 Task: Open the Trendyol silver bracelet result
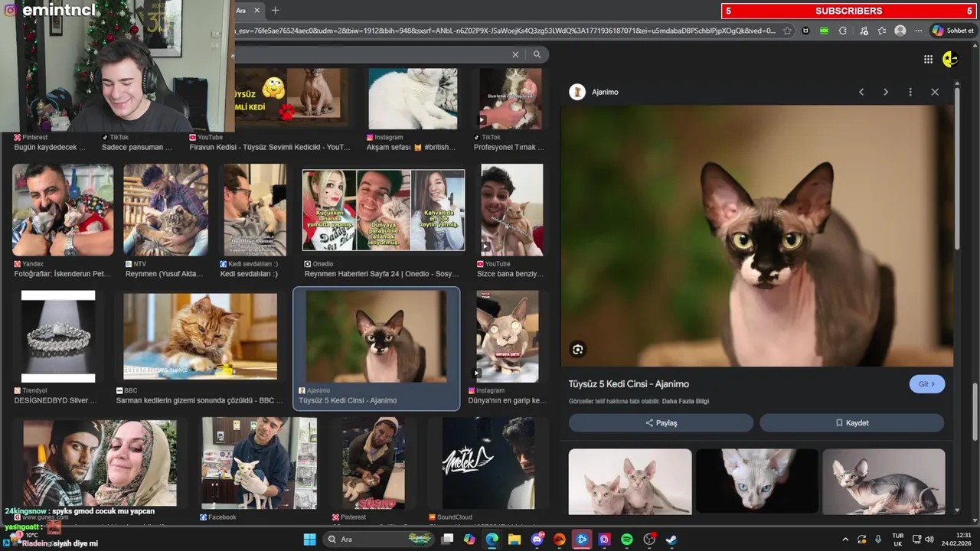58,337
